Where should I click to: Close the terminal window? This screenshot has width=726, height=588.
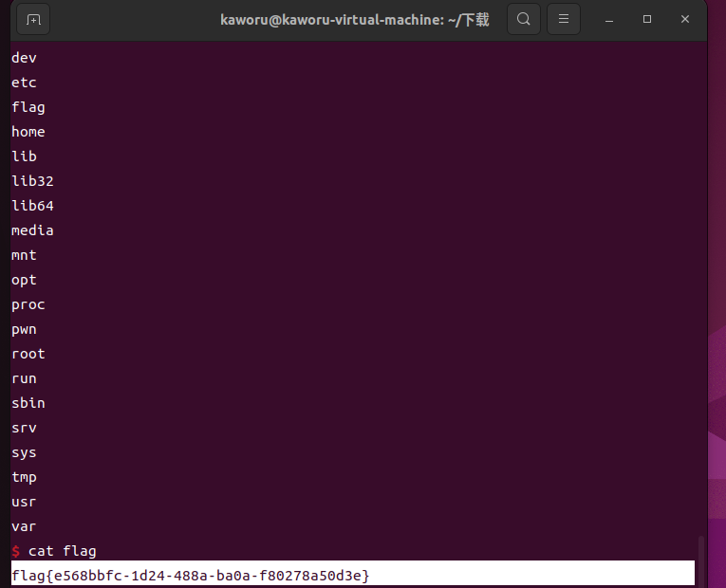point(685,19)
